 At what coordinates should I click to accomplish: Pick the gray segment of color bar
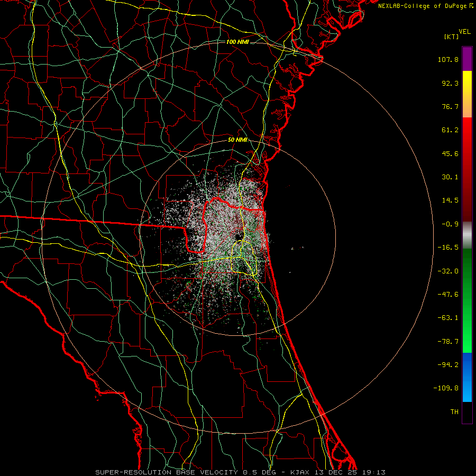tap(467, 235)
